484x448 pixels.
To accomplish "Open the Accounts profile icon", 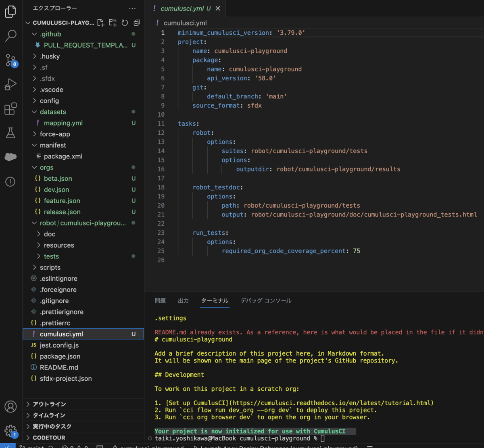I will click(x=10, y=406).
